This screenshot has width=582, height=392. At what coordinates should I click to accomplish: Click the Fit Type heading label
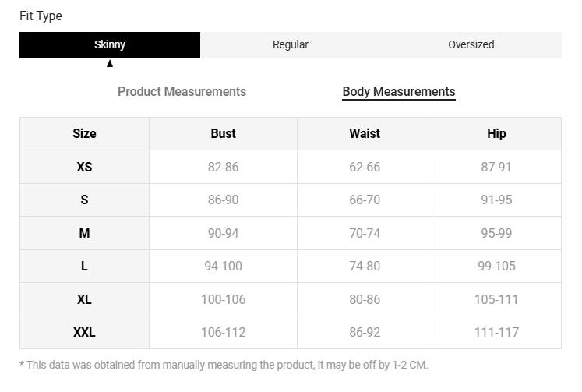[x=41, y=16]
